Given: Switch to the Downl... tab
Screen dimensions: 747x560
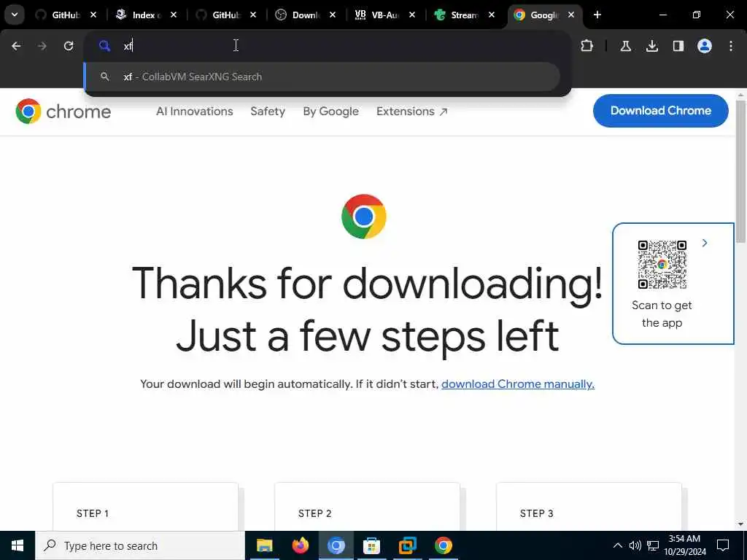Looking at the screenshot, I should click(x=306, y=15).
